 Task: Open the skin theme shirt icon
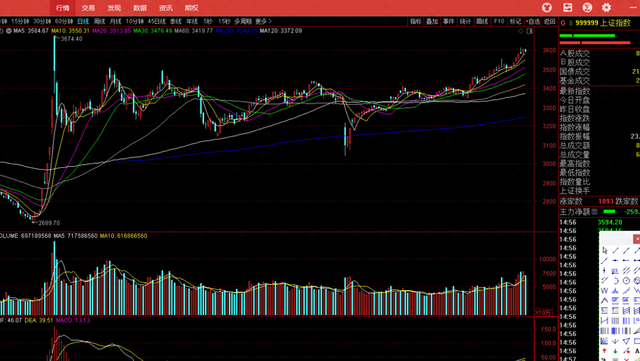pyautogui.click(x=547, y=7)
